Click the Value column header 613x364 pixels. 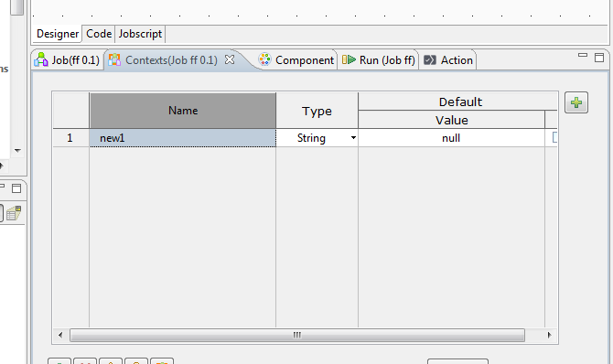(452, 120)
